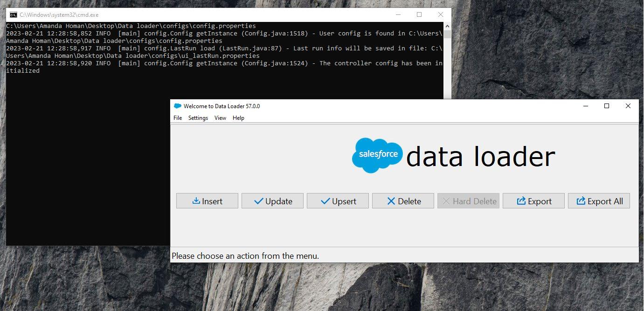
Task: Click 'Welcome to Data Loader 57.0.0' title text
Action: click(x=222, y=106)
